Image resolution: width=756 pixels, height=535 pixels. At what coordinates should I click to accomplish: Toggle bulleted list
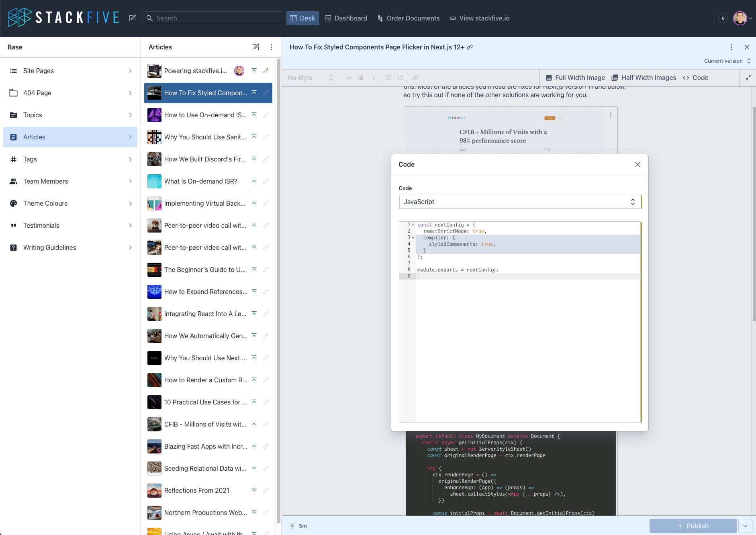388,78
